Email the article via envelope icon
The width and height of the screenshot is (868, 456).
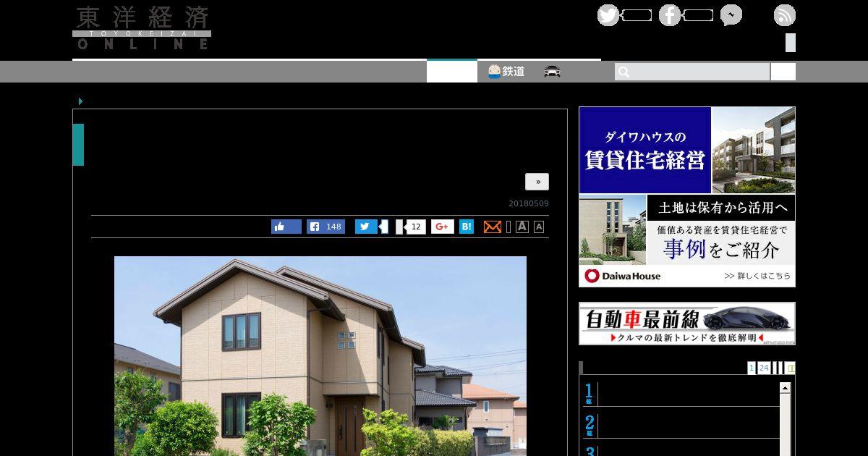(493, 227)
